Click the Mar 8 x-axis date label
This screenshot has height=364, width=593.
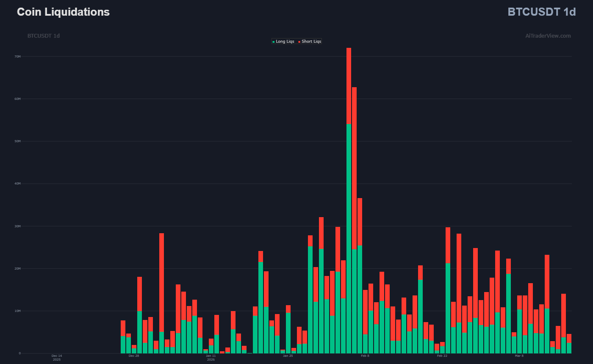(519, 356)
